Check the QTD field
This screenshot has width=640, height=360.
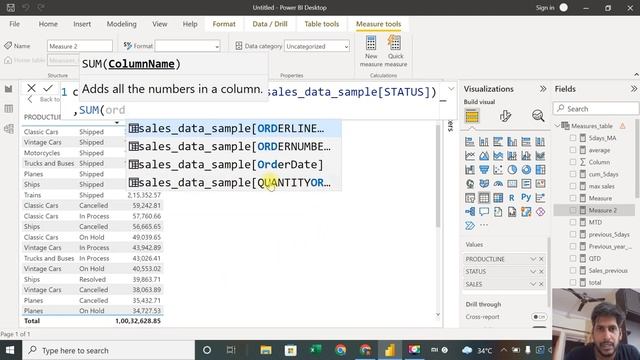[x=573, y=258]
